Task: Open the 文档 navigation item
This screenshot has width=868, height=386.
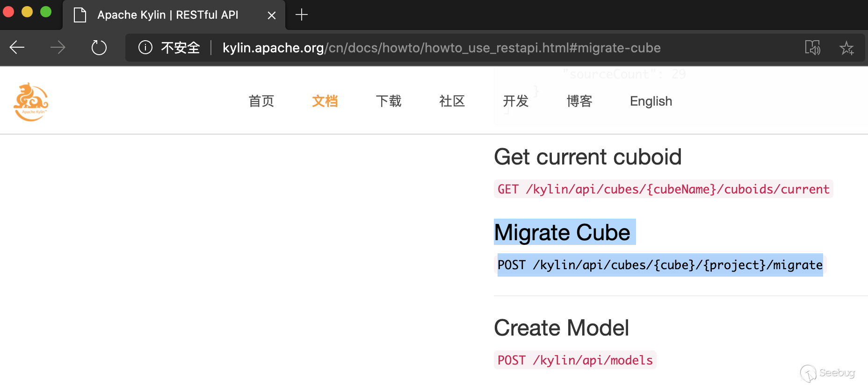Action: click(325, 101)
